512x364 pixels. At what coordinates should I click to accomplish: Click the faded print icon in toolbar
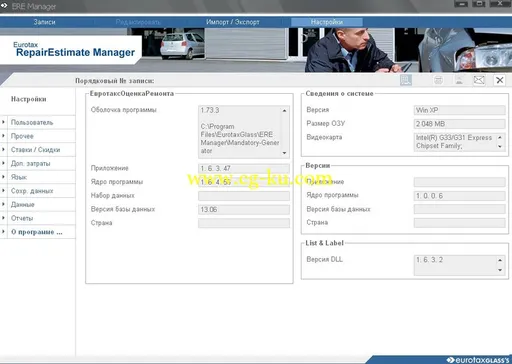[x=438, y=80]
